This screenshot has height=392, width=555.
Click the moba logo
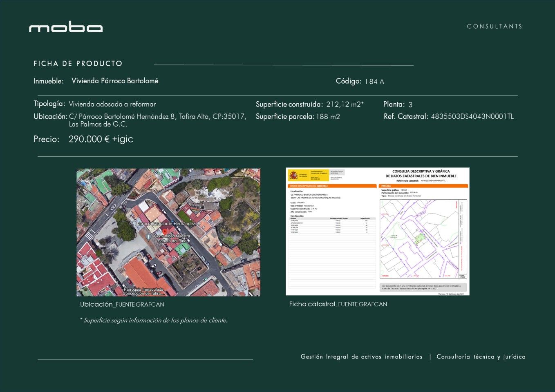click(x=66, y=27)
